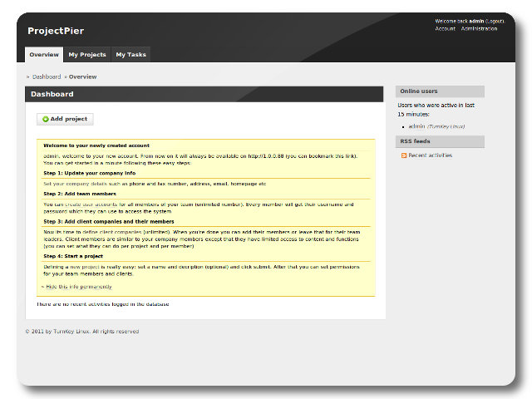Open Step 3: Add client companies
Viewport: 532px width, 399px height.
click(108, 222)
